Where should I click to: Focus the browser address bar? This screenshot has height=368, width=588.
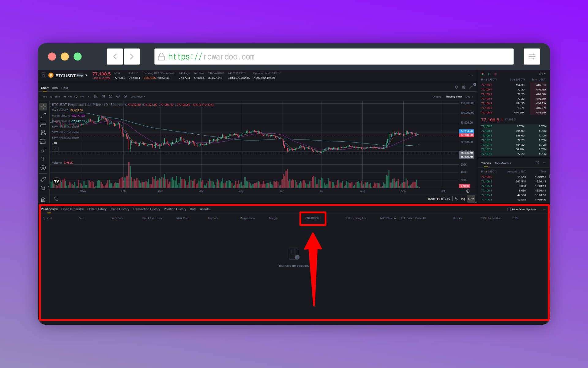pos(334,56)
